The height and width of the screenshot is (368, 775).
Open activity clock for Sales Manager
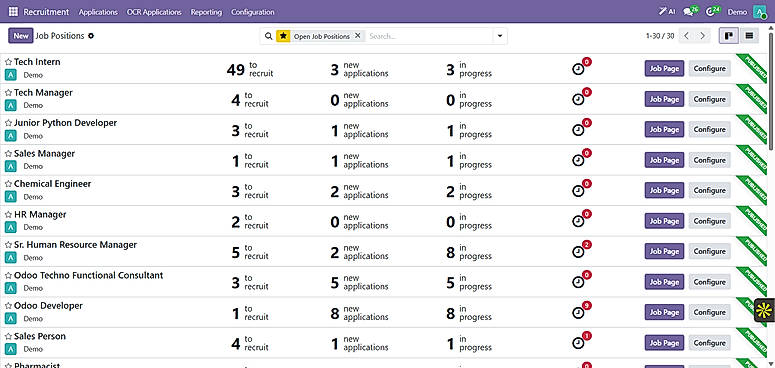tap(578, 161)
